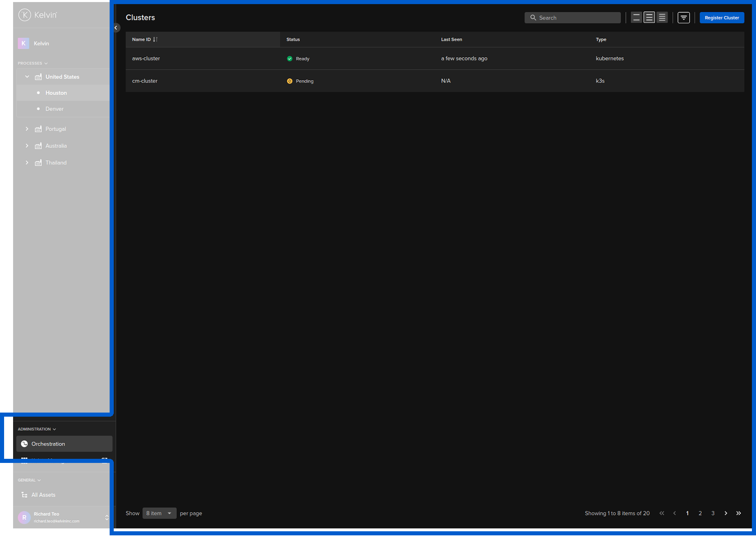Collapse the left sidebar with the chevron toggle
This screenshot has height=537, width=756.
[x=116, y=28]
